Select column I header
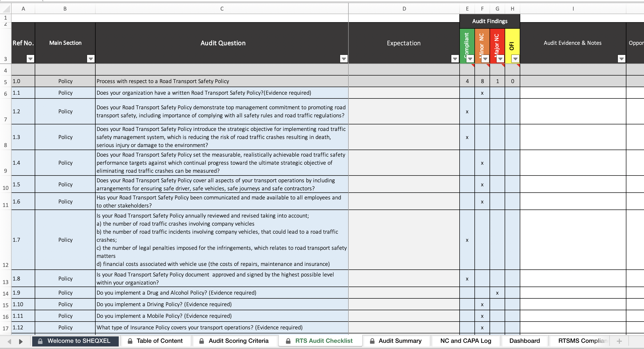This screenshot has height=349, width=644. pyautogui.click(x=573, y=9)
